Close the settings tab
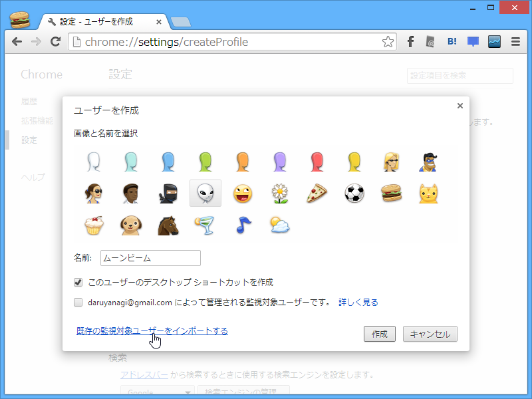 158,22
